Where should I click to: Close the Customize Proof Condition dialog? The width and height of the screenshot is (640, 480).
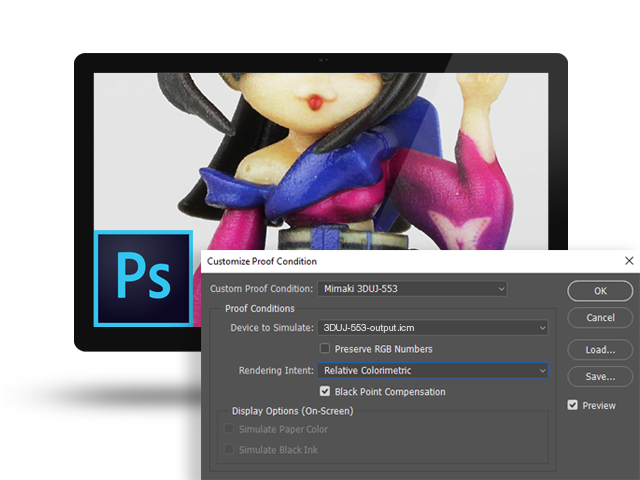pos(628,261)
